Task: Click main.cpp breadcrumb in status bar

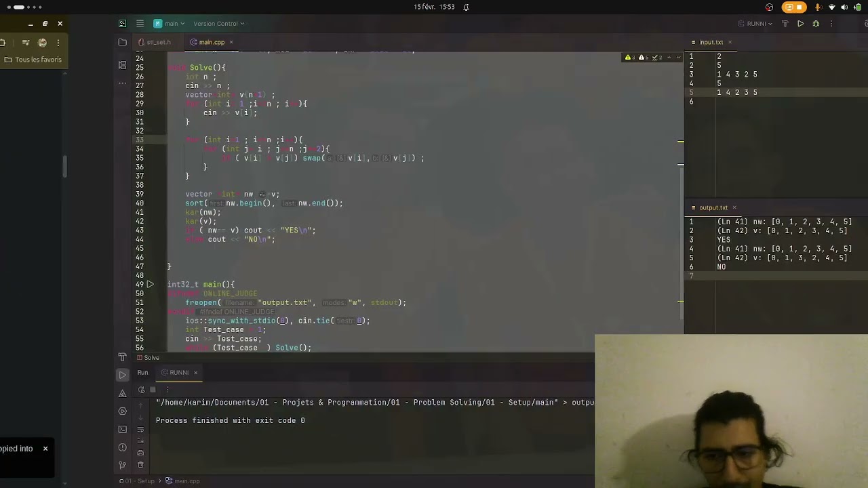Action: [182, 481]
